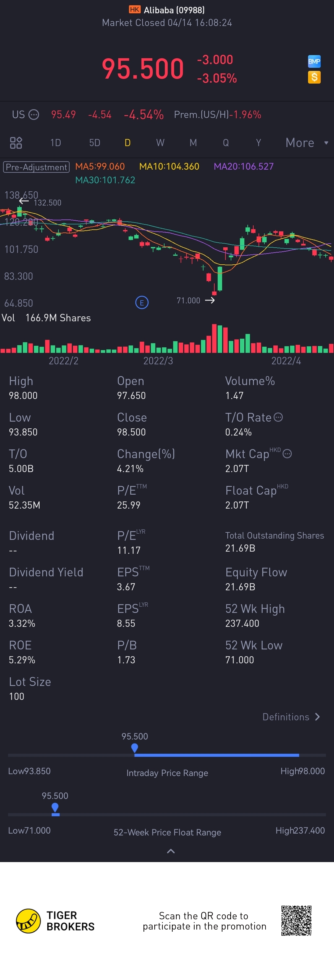Image resolution: width=334 pixels, height=980 pixels.
Task: Tap the 52-week price range marker
Action: (55, 808)
